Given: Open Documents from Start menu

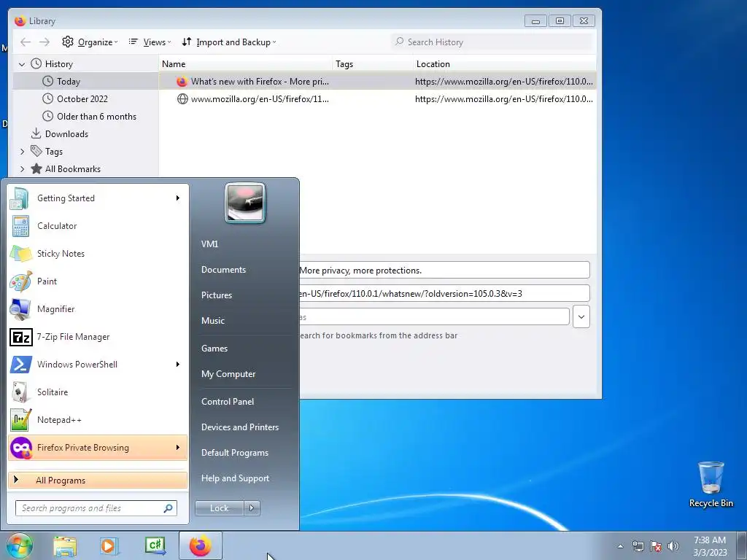Looking at the screenshot, I should (223, 270).
